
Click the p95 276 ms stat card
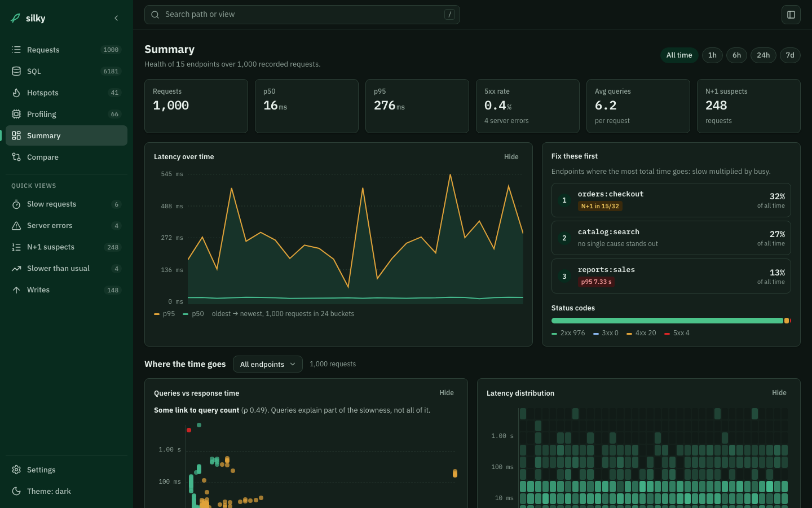coord(417,106)
